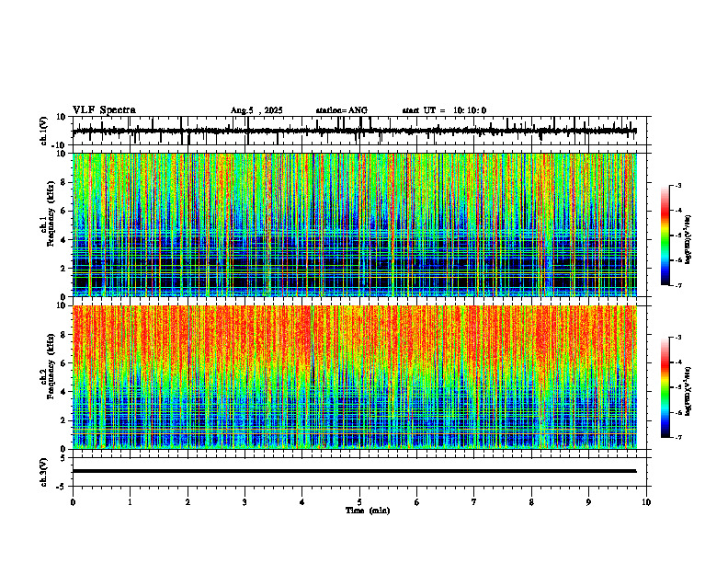Click the "-7" label on ch.1 colorbar
The width and height of the screenshot is (728, 563).
(677, 285)
